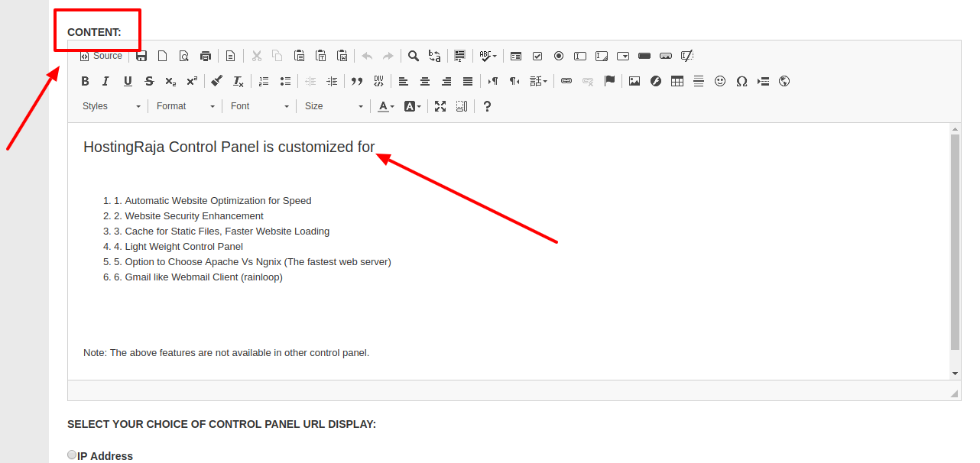The width and height of the screenshot is (980, 463).
Task: Open the Set Language dropdown
Action: tap(538, 81)
